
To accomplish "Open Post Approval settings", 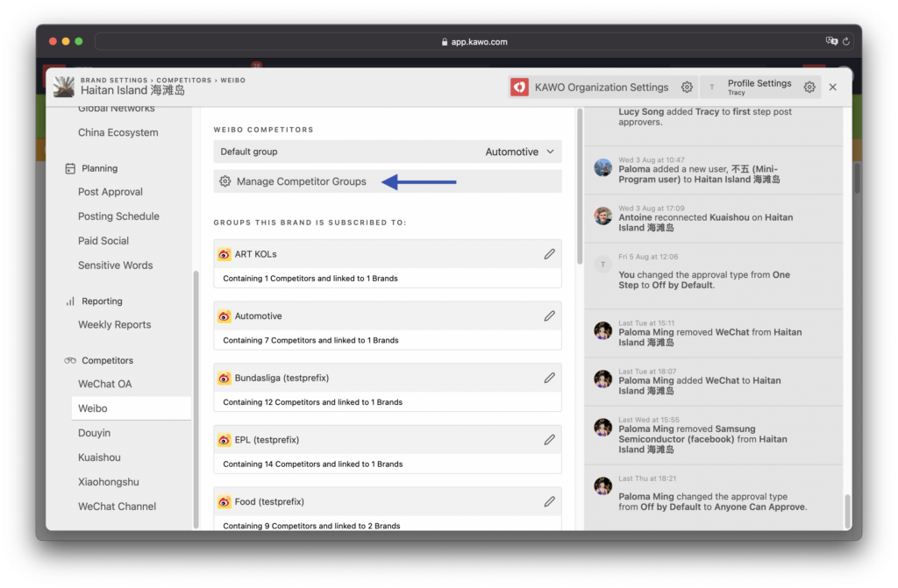I will click(110, 192).
